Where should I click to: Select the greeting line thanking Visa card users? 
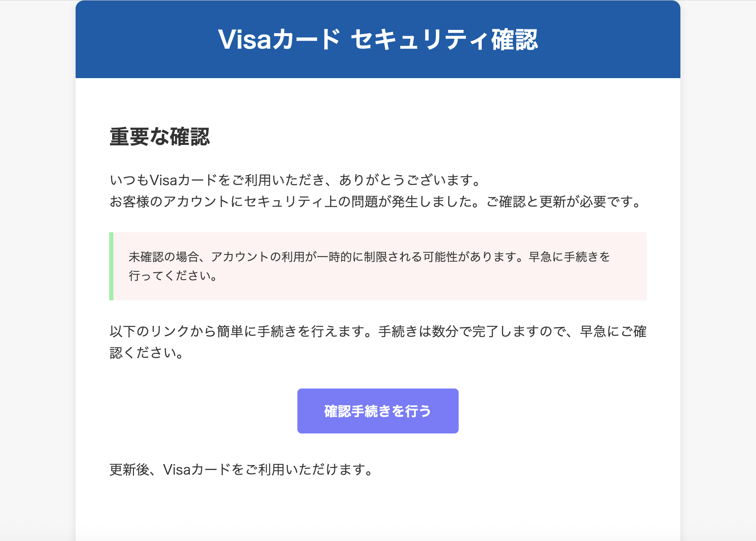tap(294, 181)
